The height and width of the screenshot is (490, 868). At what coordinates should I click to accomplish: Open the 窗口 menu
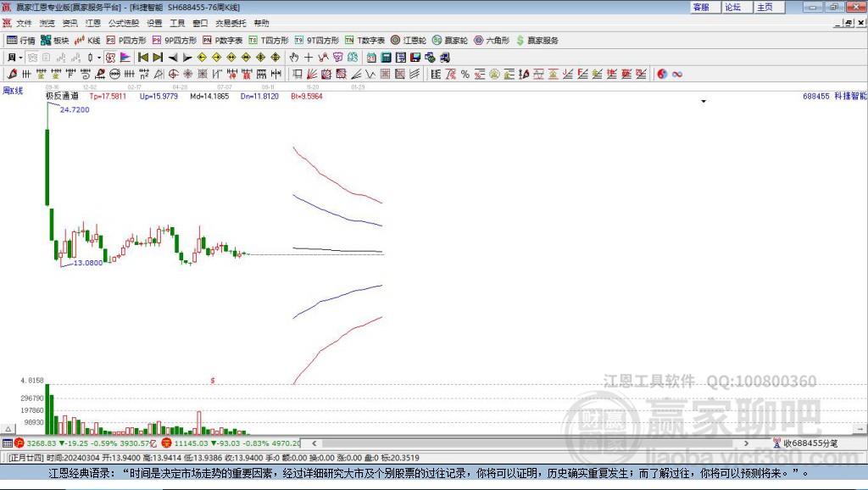(x=200, y=23)
